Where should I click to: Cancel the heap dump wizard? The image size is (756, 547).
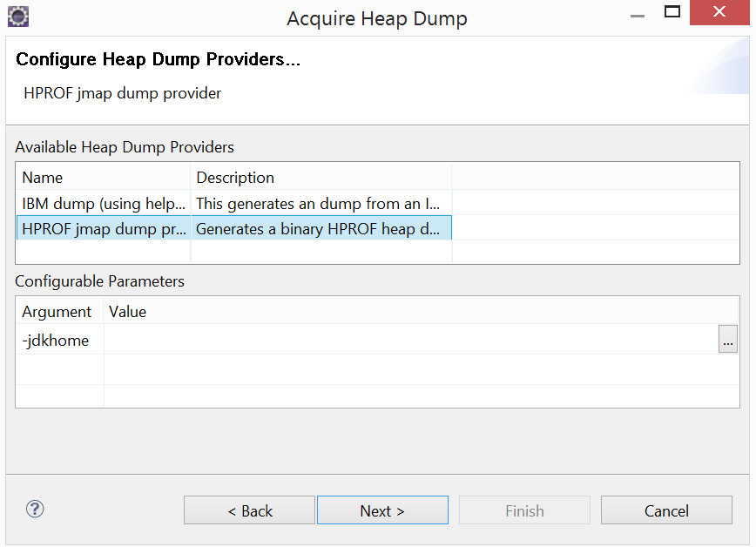pos(666,510)
